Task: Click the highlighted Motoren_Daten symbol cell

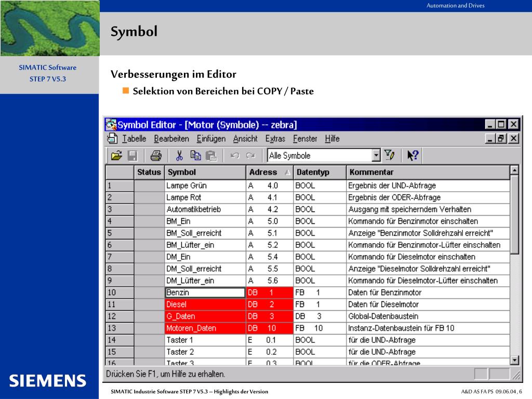Action: [x=205, y=328]
